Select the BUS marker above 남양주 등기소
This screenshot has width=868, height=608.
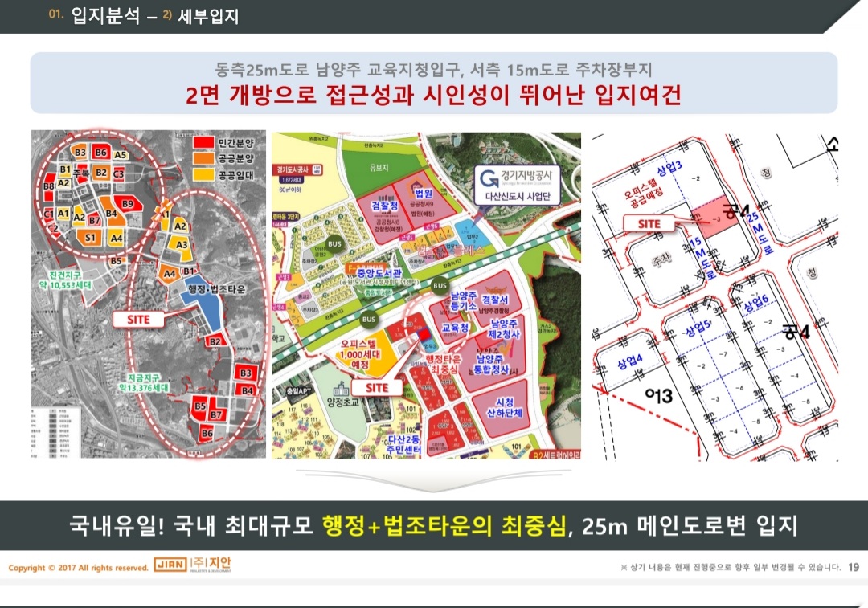point(440,285)
